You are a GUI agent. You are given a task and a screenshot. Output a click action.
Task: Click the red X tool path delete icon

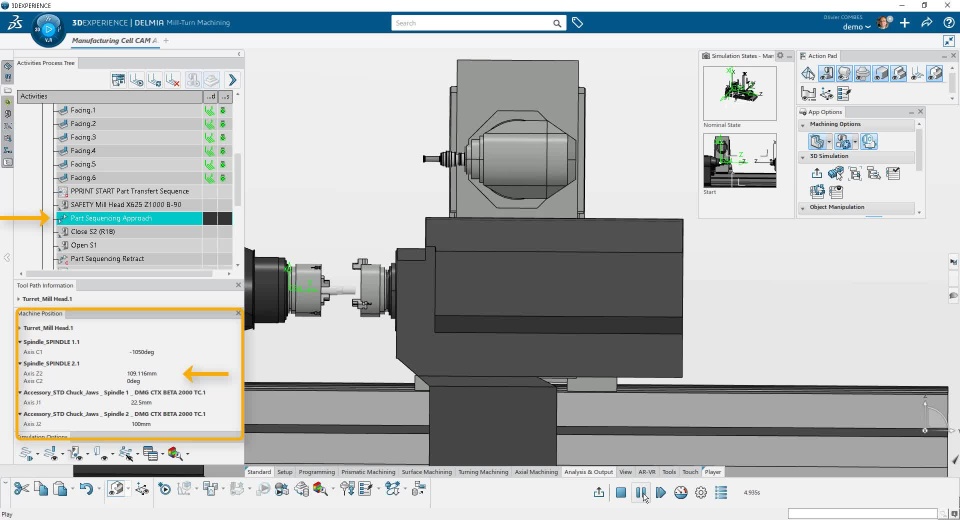click(173, 80)
